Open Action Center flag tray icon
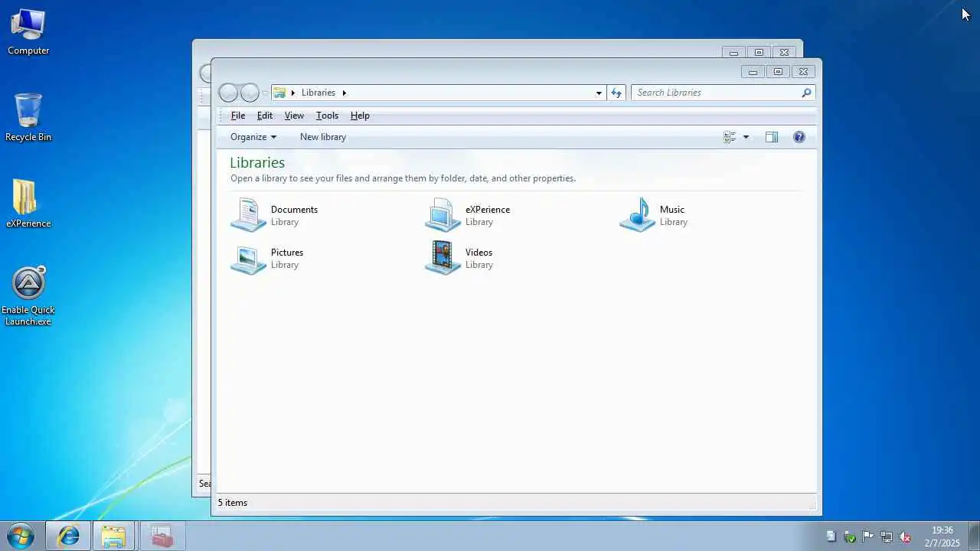Image resolution: width=980 pixels, height=551 pixels. (868, 536)
